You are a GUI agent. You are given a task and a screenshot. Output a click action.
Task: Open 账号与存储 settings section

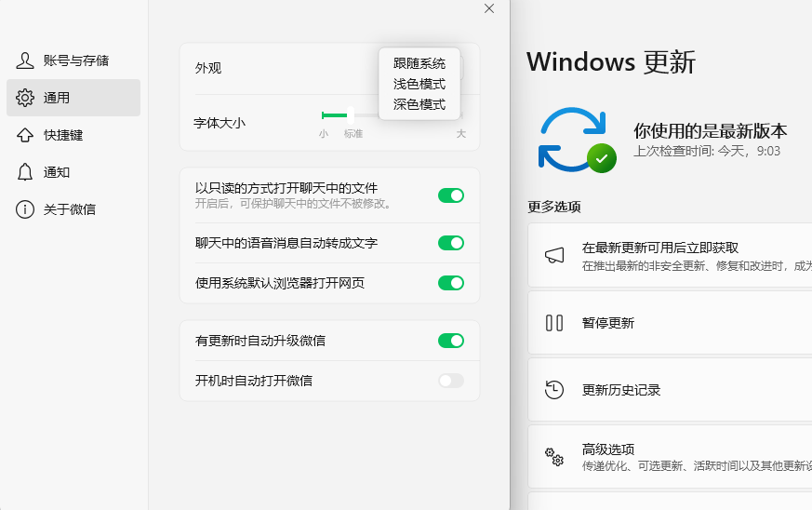(x=73, y=60)
